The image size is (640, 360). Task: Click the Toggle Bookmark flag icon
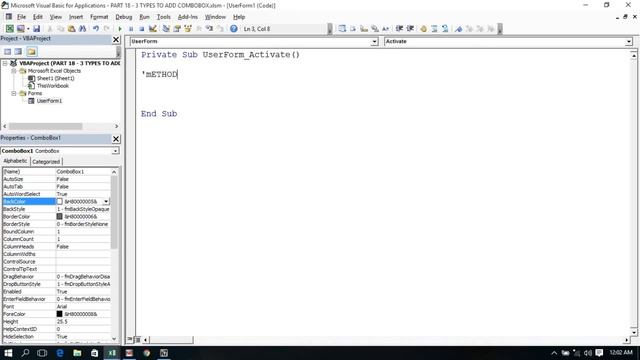tap(458, 29)
